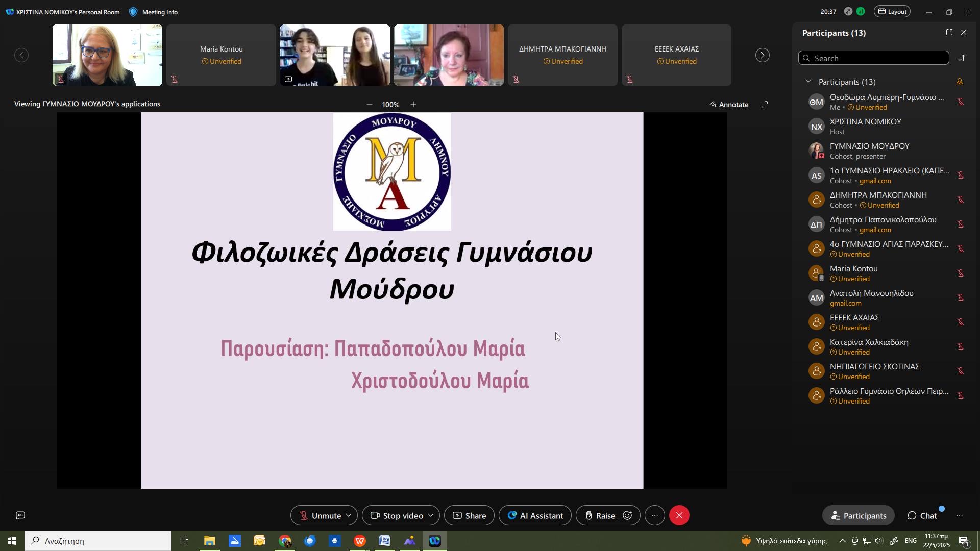
Task: Show next video thumbnails with right arrow
Action: (x=762, y=55)
